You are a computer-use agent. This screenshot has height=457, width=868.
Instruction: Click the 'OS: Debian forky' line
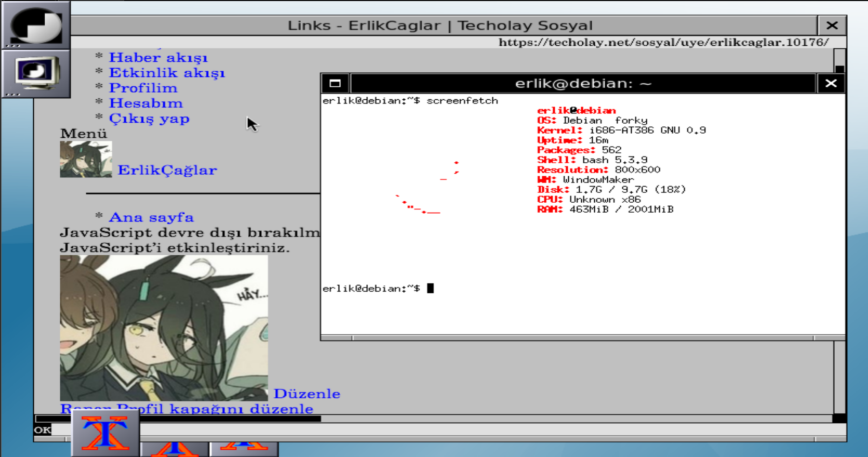[592, 121]
